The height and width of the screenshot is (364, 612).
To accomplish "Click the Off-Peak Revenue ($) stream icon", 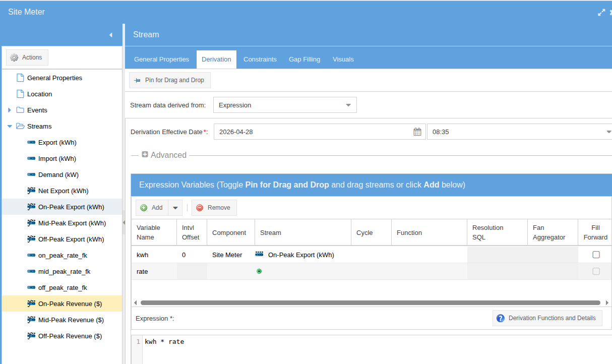I will click(x=31, y=336).
